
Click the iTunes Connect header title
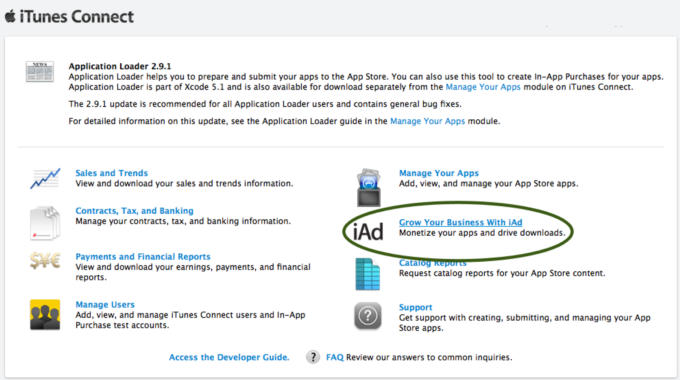pos(77,16)
